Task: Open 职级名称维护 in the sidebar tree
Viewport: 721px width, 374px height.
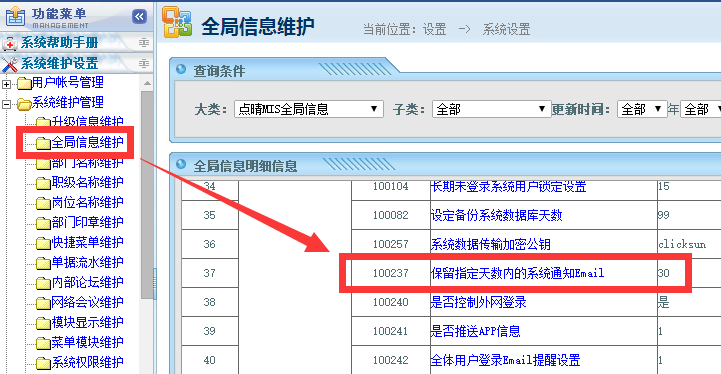Action: (x=87, y=182)
